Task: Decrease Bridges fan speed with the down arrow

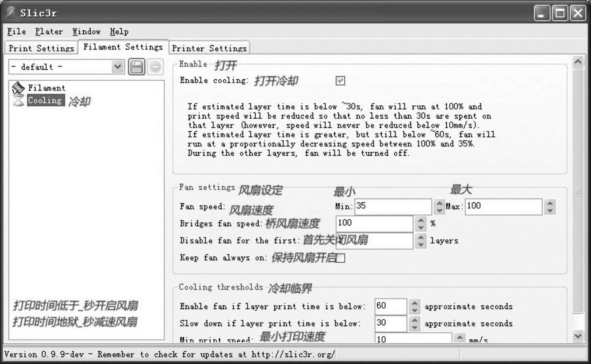Action: coord(421,227)
